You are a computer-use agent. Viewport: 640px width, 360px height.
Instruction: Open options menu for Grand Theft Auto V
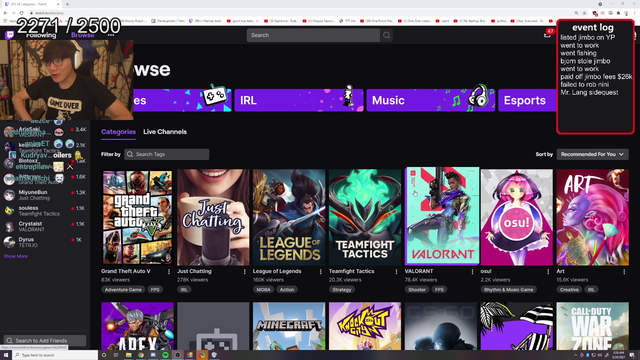(x=169, y=271)
